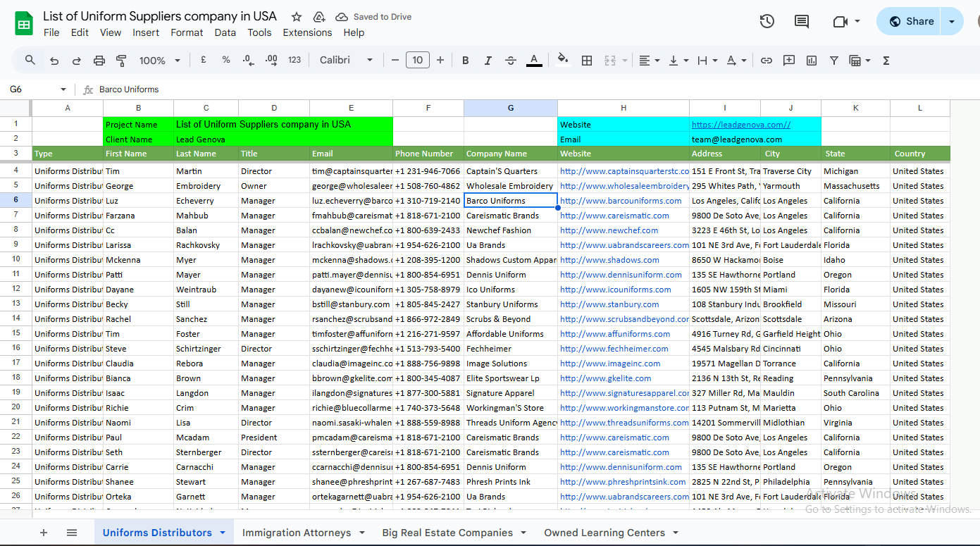Screen dimensions: 980x546
Task: Click the move to folder icon
Action: click(x=318, y=17)
